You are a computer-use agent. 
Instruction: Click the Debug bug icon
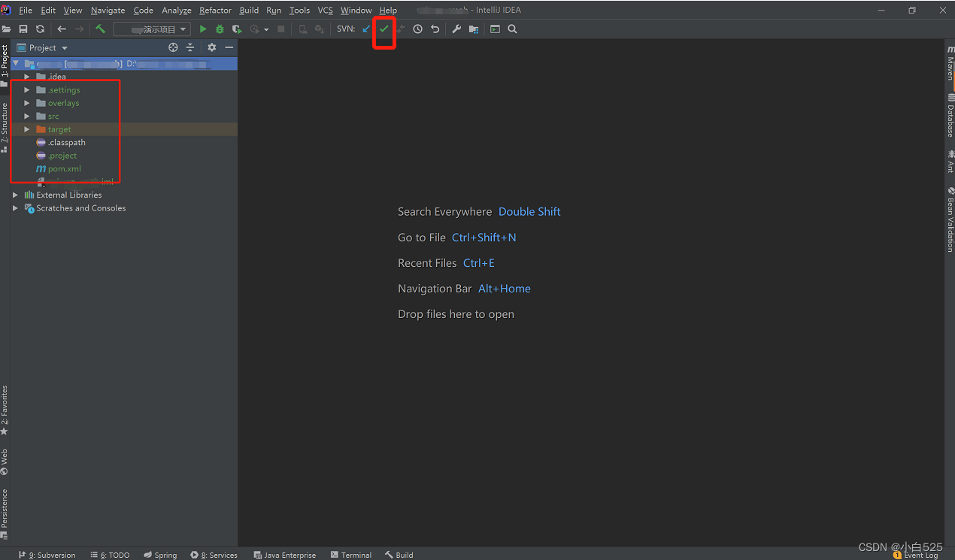(x=220, y=29)
